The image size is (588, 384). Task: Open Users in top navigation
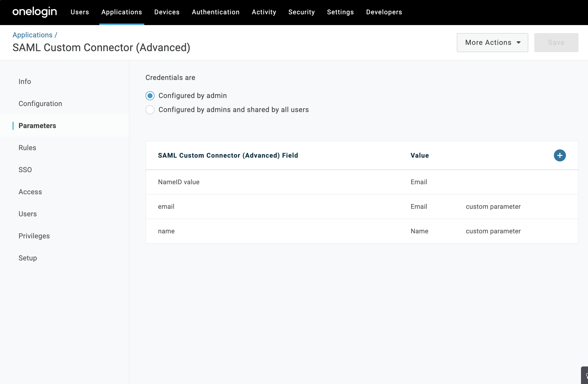tap(80, 12)
